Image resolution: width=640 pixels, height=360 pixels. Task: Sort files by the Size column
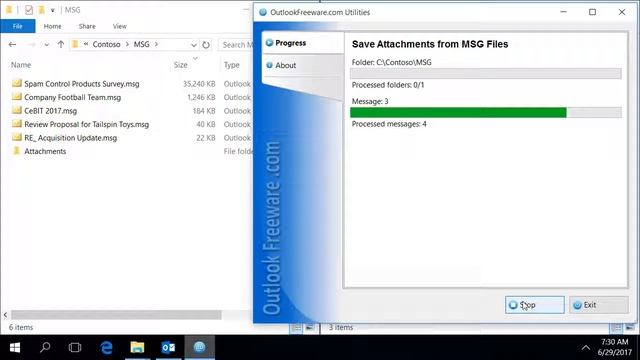180,64
